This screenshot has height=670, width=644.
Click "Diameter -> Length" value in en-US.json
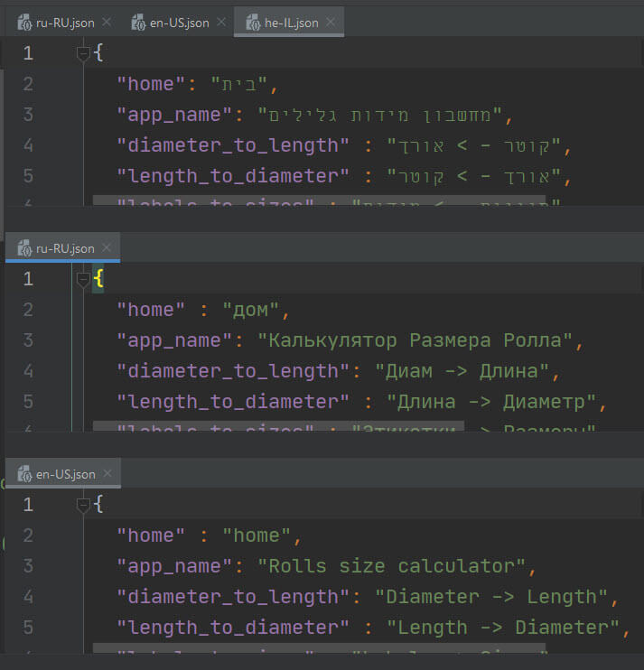tap(491, 597)
